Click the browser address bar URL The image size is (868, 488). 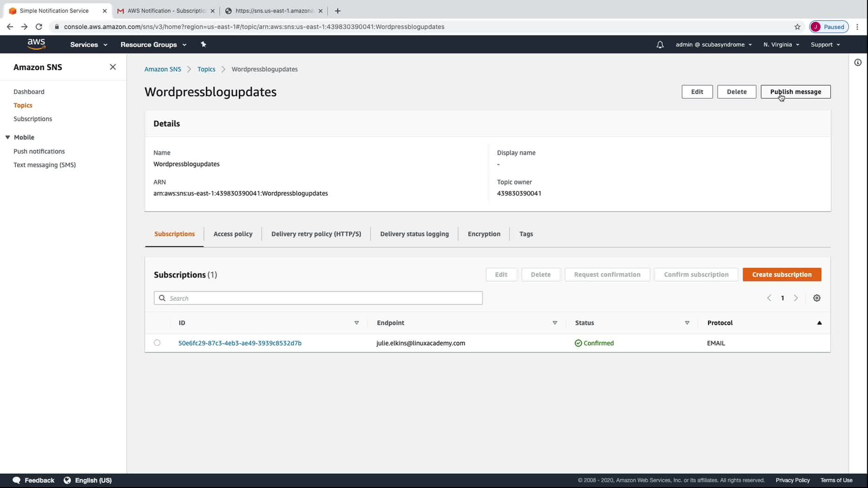pyautogui.click(x=254, y=26)
